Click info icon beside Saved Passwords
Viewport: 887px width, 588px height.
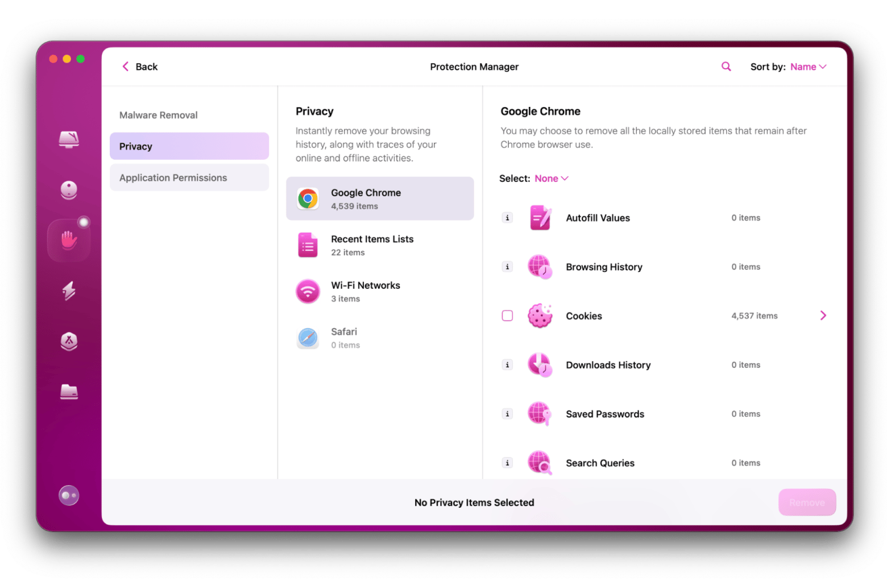pyautogui.click(x=507, y=414)
